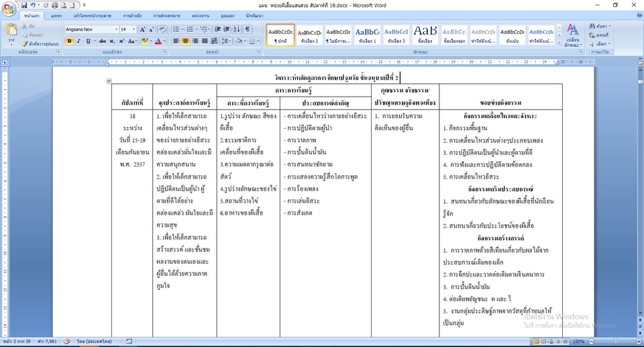
Task: Align paragraph text right
Action: pos(195,41)
